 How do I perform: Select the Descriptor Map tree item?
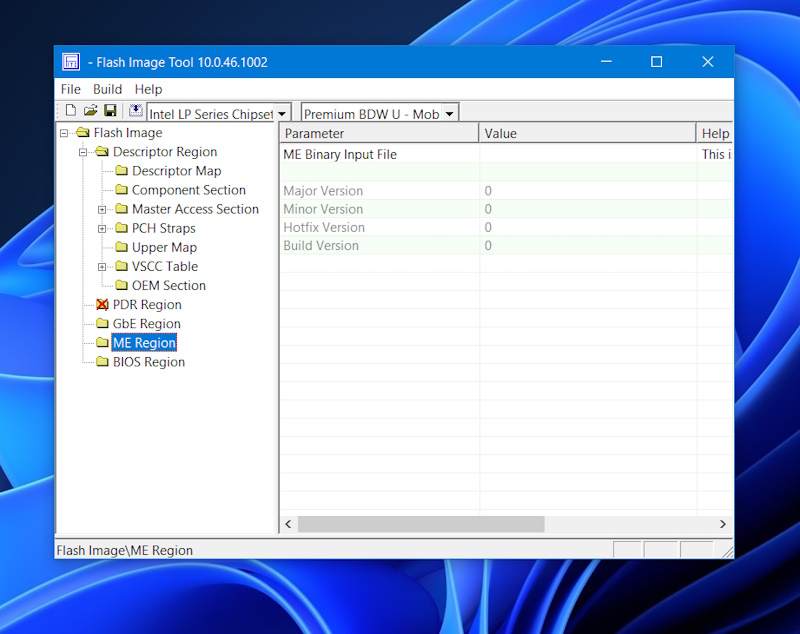click(x=177, y=170)
